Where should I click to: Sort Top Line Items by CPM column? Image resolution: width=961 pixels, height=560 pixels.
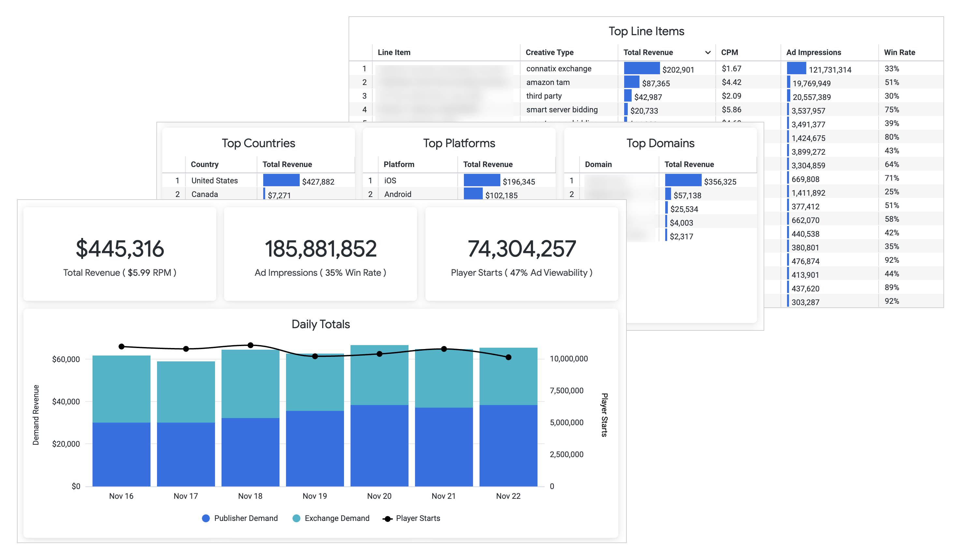click(729, 53)
